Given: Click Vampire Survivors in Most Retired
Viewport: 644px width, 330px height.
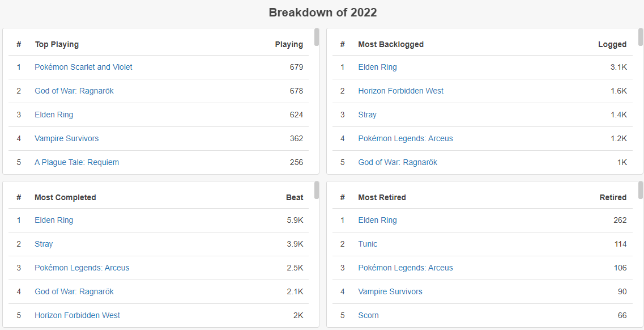Looking at the screenshot, I should pos(390,291).
